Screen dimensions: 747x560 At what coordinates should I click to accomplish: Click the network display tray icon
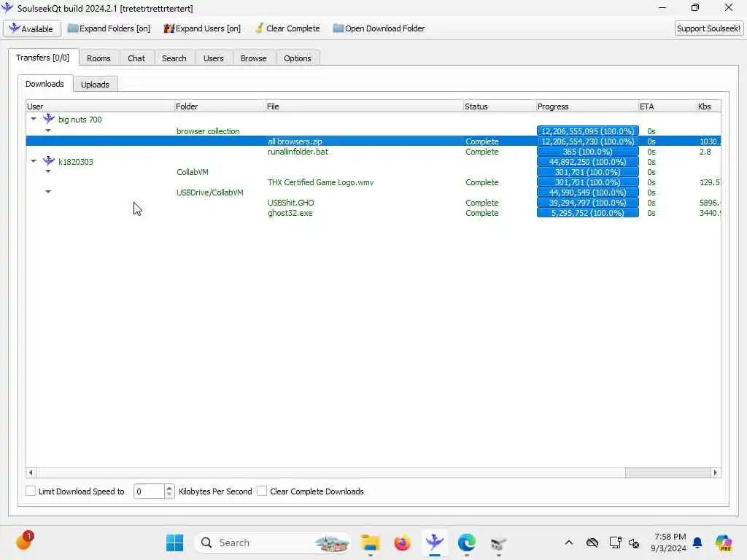[615, 542]
